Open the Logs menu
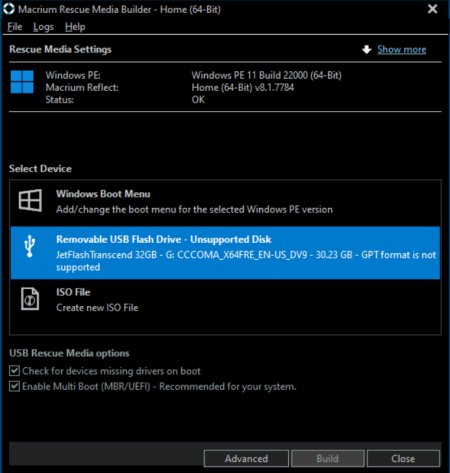The height and width of the screenshot is (473, 450). pyautogui.click(x=43, y=27)
